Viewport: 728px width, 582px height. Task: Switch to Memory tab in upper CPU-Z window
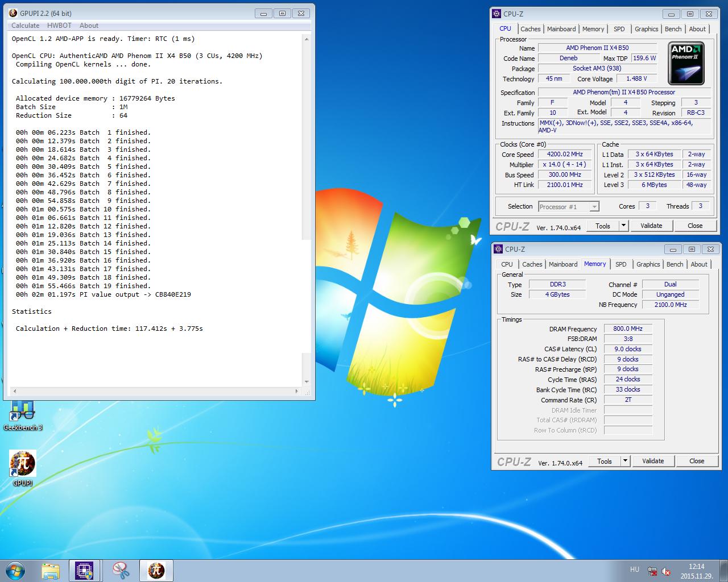click(x=593, y=29)
